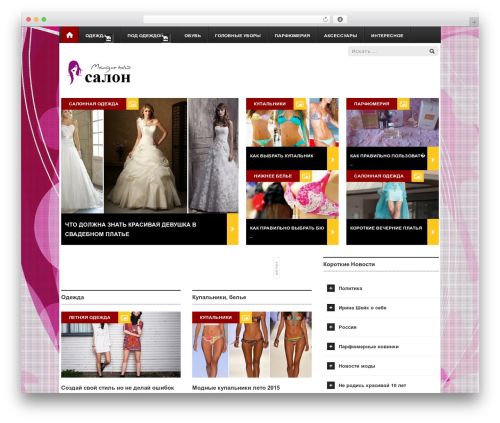Image resolution: width=500 pixels, height=423 pixels.
Task: Click the Одежда section heading
Action: [73, 297]
